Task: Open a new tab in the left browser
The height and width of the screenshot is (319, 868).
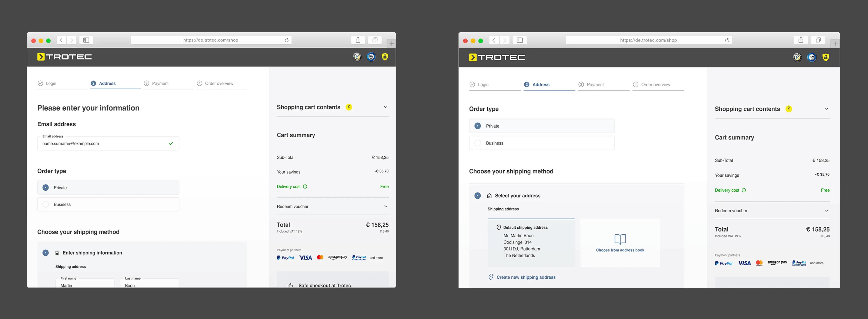Action: tap(391, 43)
